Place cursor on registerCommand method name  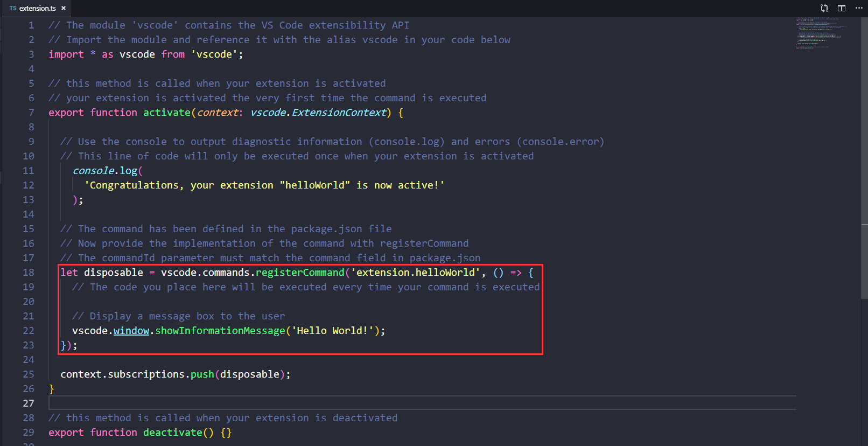click(x=299, y=273)
